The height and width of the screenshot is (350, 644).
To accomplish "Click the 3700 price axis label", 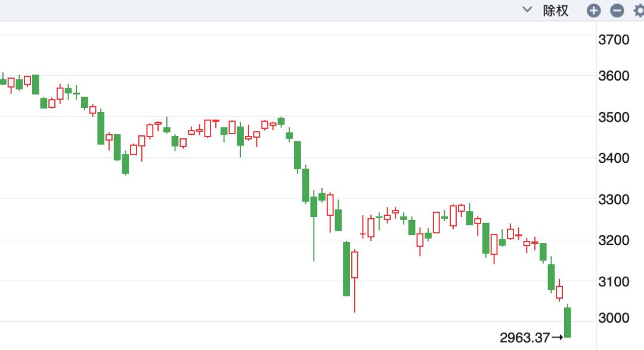I will pyautogui.click(x=614, y=40).
